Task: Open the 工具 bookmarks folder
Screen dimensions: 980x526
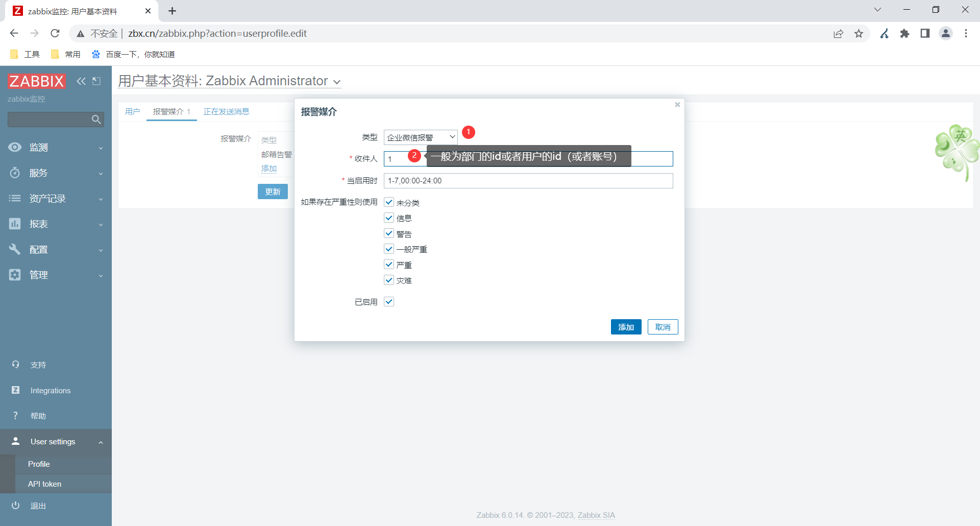Action: pos(25,54)
